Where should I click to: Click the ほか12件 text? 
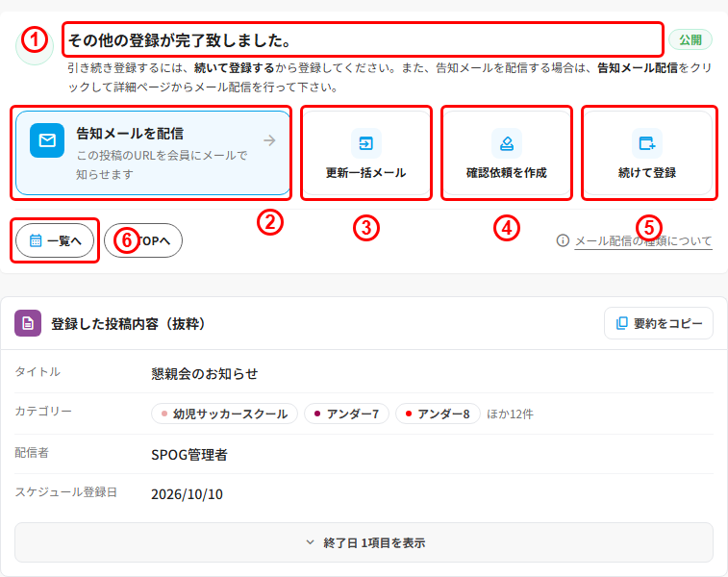tap(510, 414)
